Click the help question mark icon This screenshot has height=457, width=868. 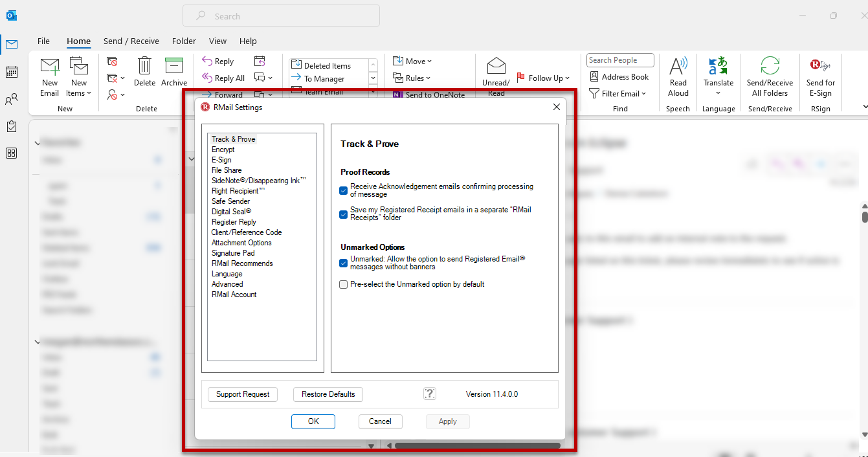click(x=430, y=394)
